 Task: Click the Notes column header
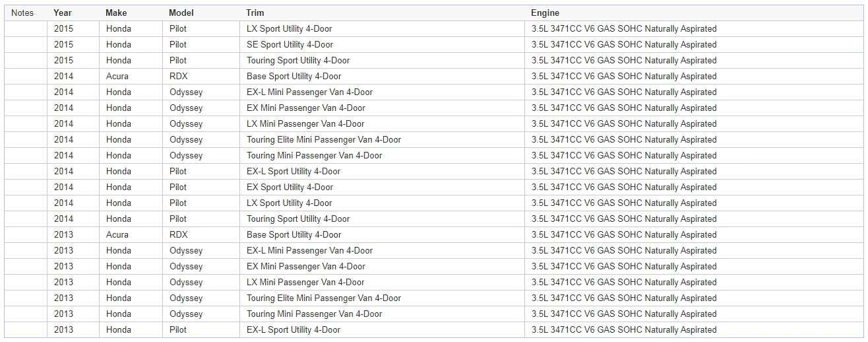tap(22, 13)
